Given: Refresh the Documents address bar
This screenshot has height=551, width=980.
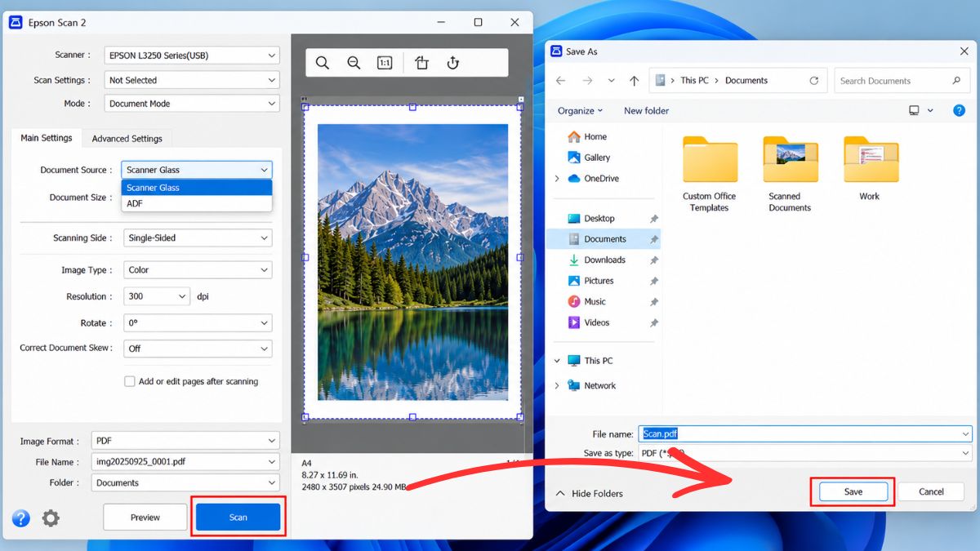Looking at the screenshot, I should [x=813, y=81].
